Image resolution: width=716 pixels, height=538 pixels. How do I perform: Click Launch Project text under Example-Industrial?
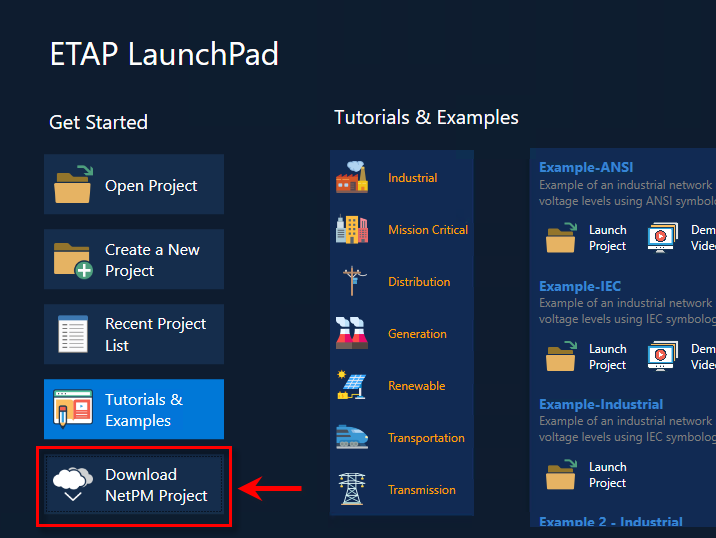607,475
